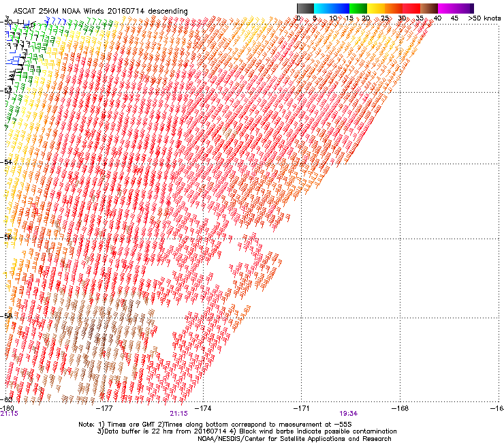
Task: Click the '-171' longitude axis label
Action: point(302,408)
